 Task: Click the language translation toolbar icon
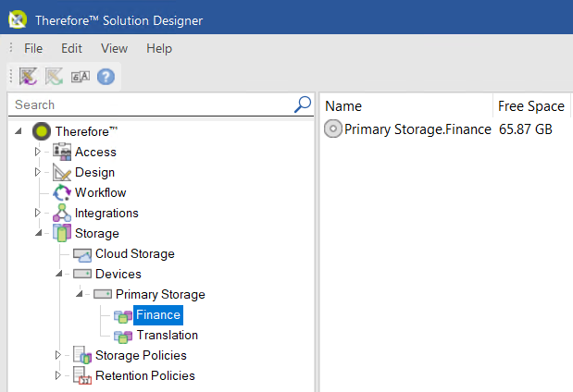coord(81,77)
